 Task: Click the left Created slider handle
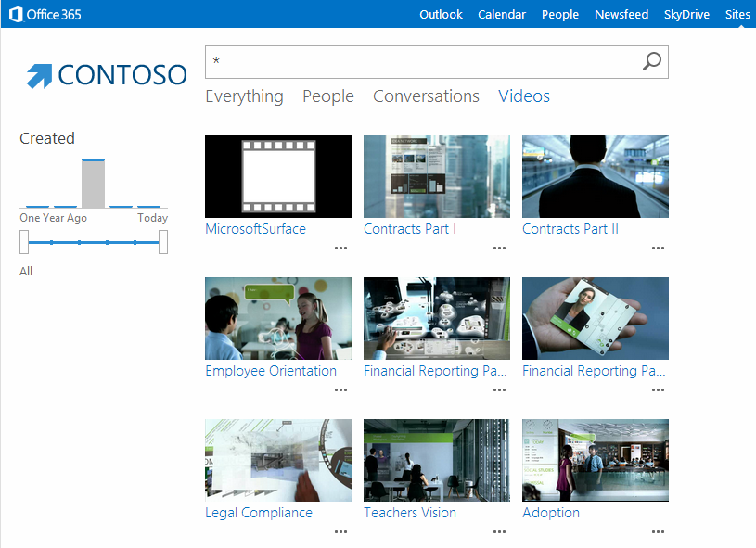[24, 242]
